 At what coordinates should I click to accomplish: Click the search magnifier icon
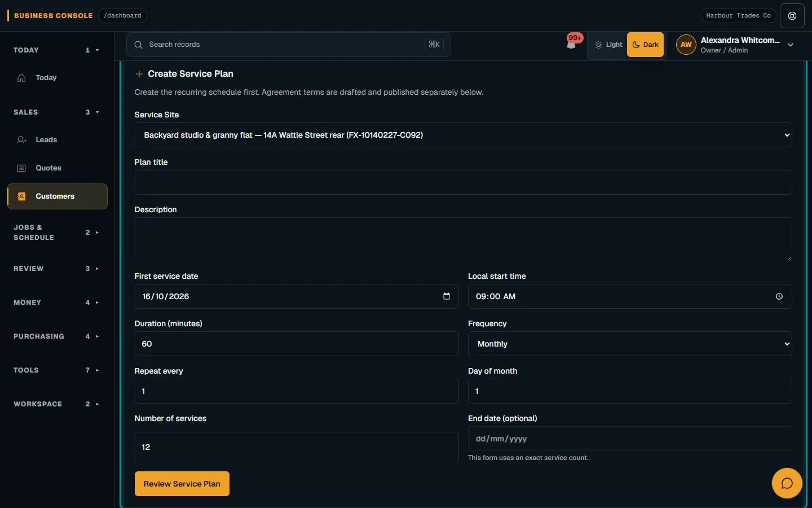[x=138, y=45]
